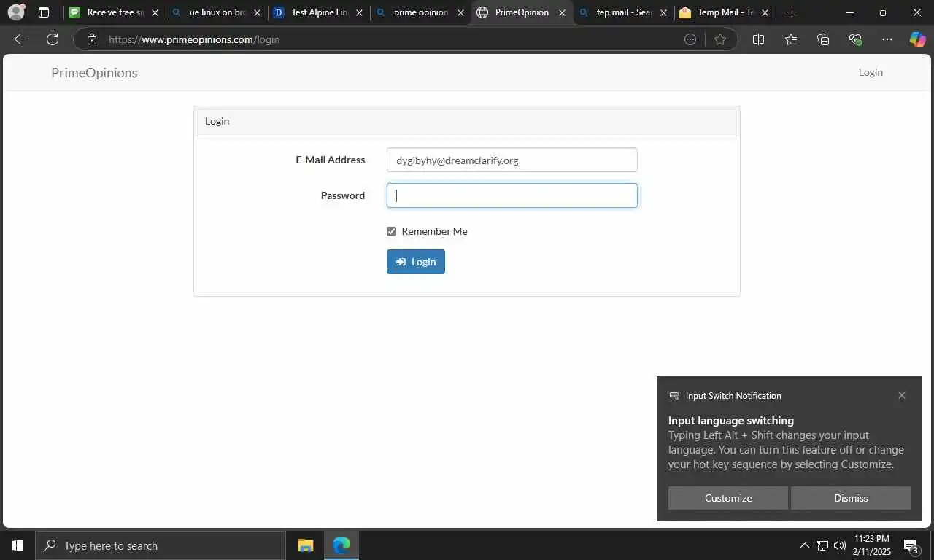Close the Input Switch Notification popup
The image size is (934, 560).
pyautogui.click(x=902, y=395)
